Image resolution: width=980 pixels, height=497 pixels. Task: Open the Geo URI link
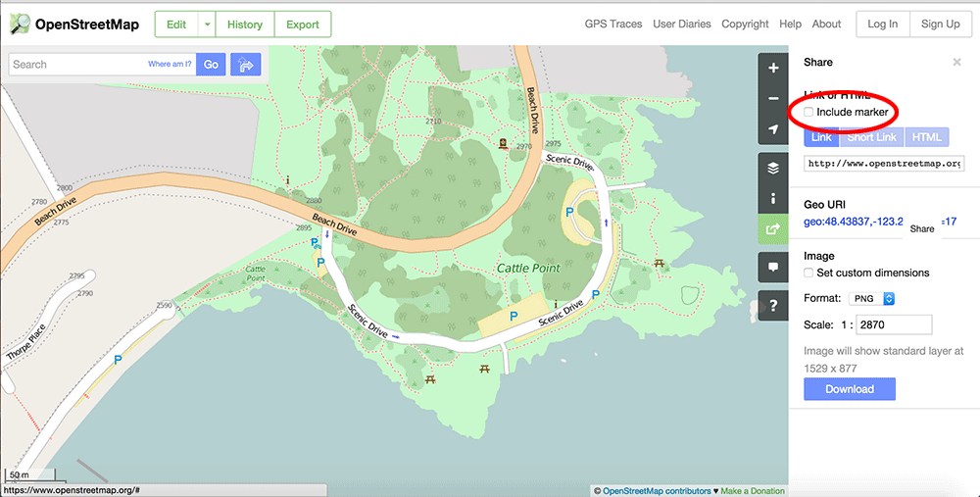pyautogui.click(x=880, y=222)
